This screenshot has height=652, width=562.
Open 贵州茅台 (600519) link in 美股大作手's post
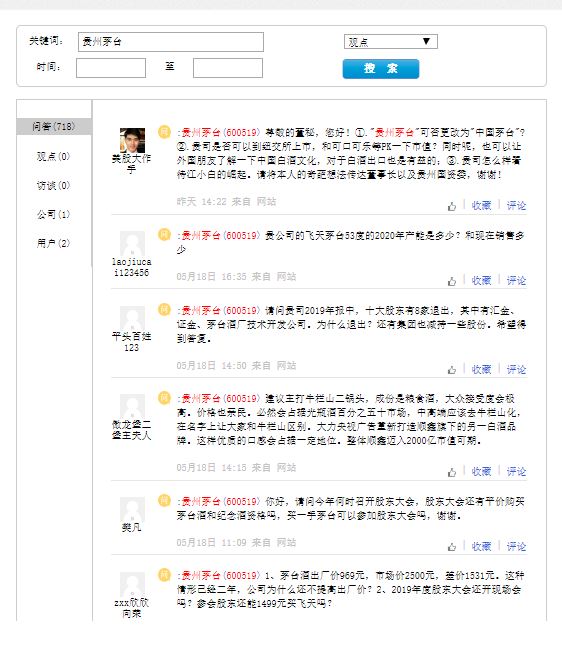pyautogui.click(x=220, y=133)
